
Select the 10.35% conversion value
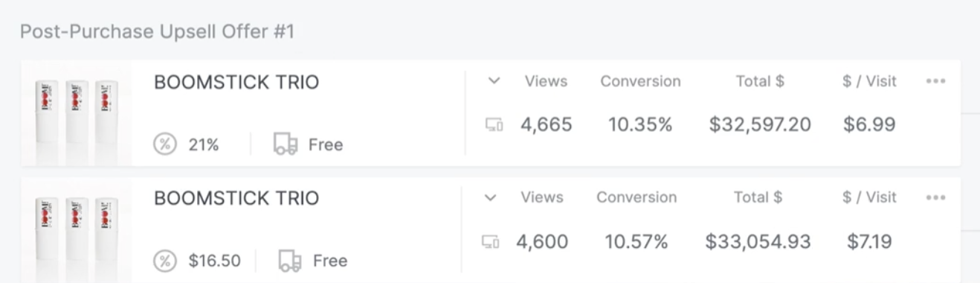[x=640, y=125]
